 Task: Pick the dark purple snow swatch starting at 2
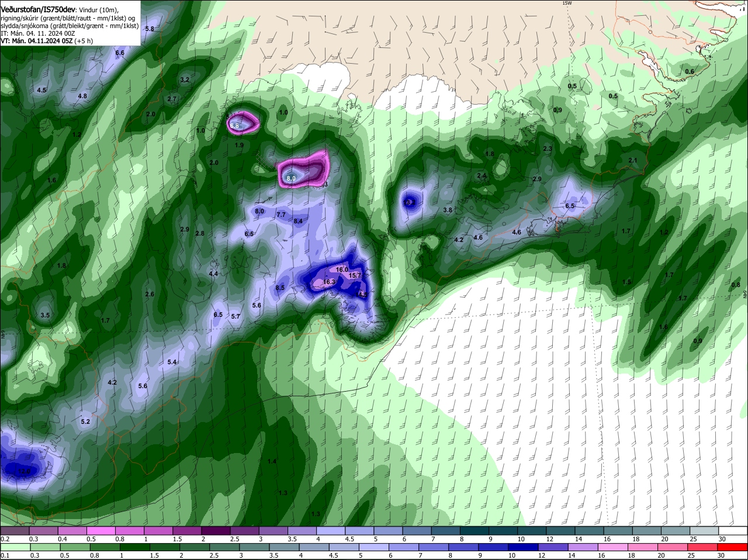tap(216, 531)
